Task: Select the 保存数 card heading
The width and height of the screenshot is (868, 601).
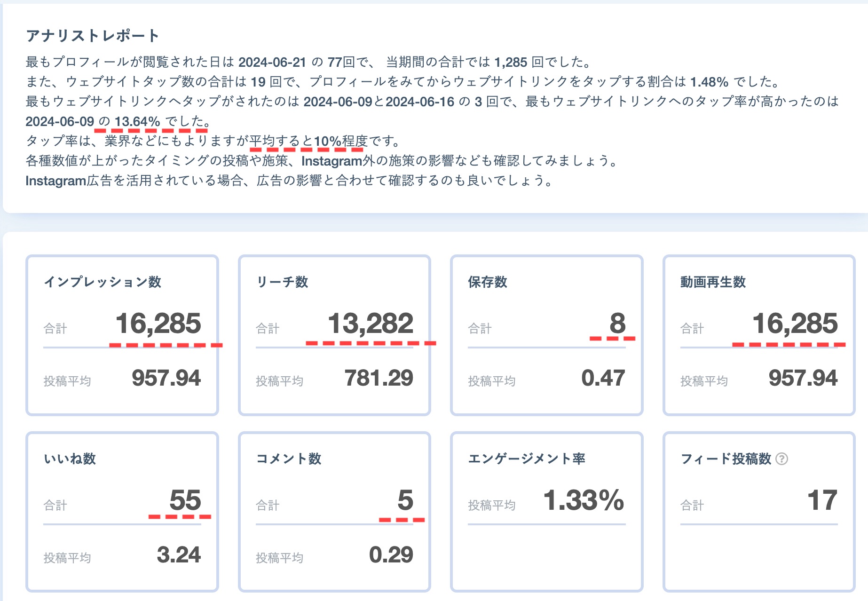Action: coord(488,282)
